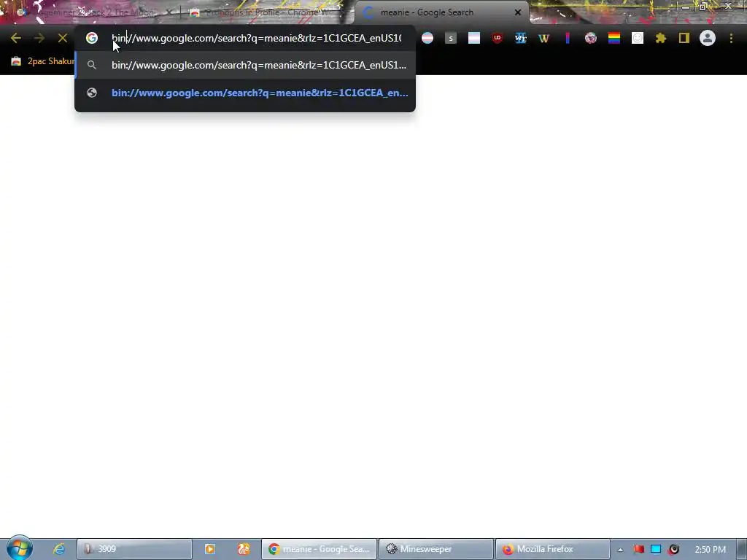Screen dimensions: 747x560
Task: Open the smiley face extension
Action: (638, 38)
